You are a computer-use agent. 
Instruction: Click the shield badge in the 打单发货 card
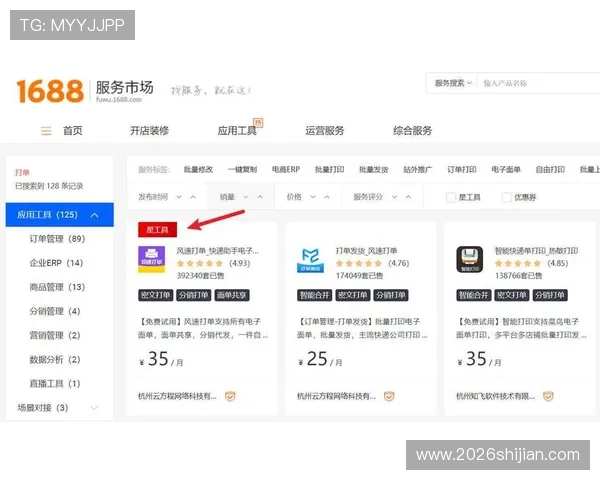pos(389,396)
